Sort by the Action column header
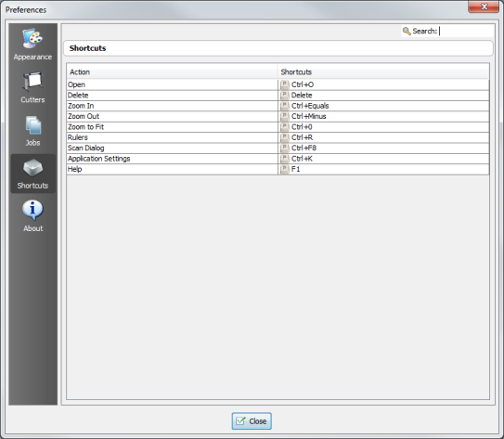This screenshot has width=504, height=439. pyautogui.click(x=172, y=72)
